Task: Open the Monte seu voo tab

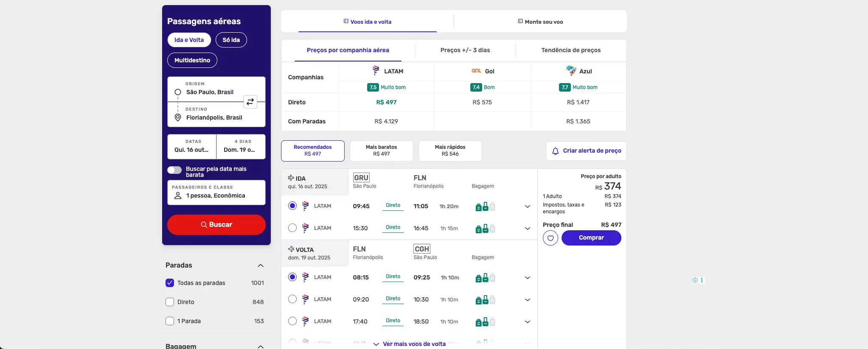Action: pos(540,22)
